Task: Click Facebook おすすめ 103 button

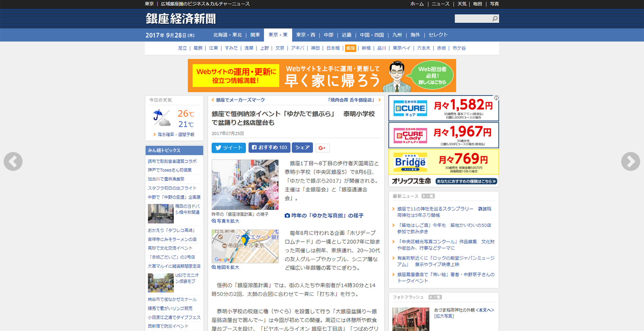Action: 269,147
